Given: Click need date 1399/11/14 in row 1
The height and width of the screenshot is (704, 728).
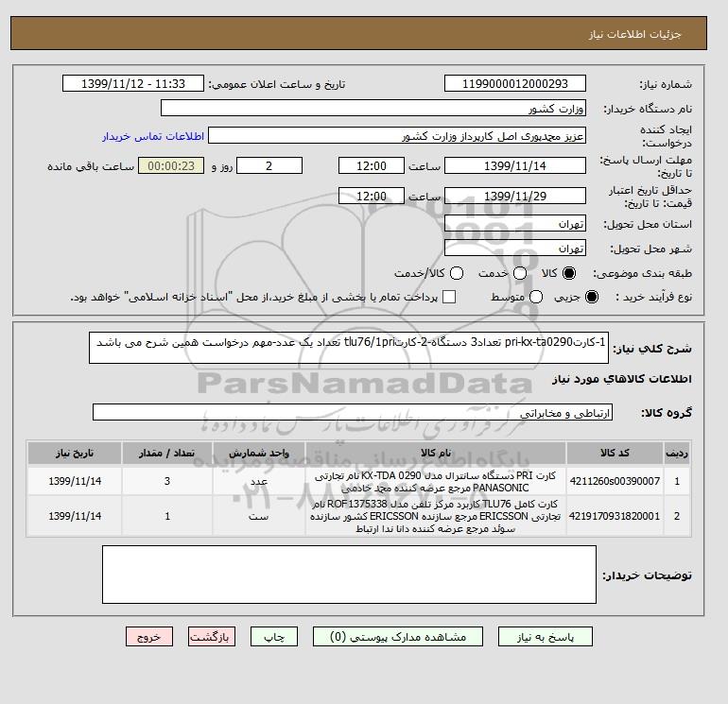Looking at the screenshot, I should (75, 481).
